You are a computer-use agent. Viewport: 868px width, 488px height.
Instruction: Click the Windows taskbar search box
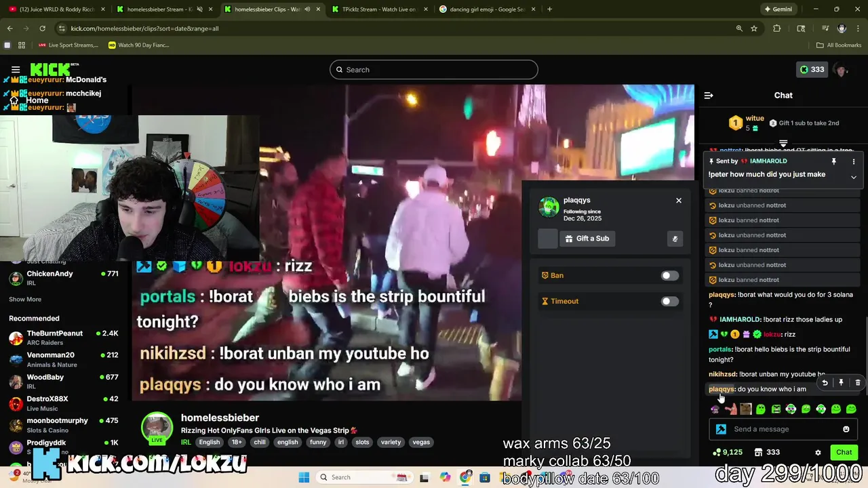tap(363, 477)
